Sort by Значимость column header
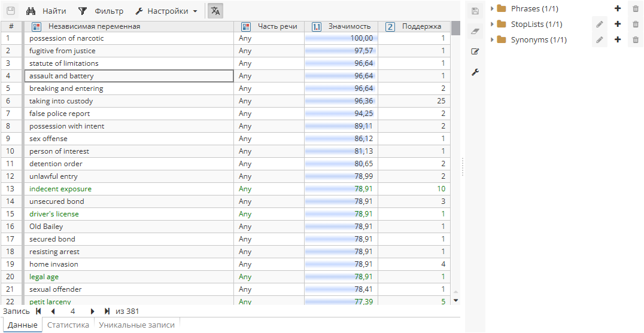The width and height of the screenshot is (644, 333). [349, 26]
